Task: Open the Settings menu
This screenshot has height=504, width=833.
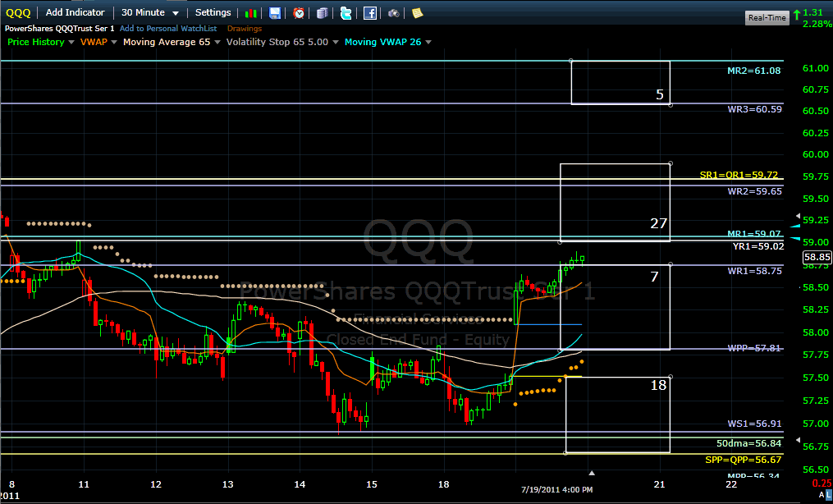Action: [213, 12]
